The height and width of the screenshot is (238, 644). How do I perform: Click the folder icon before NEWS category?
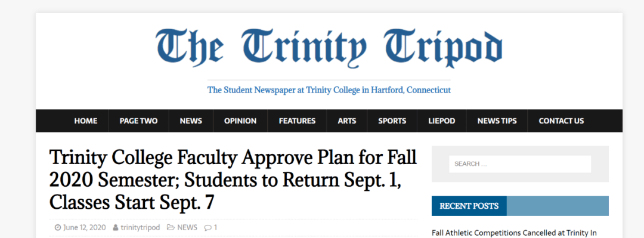[x=171, y=228]
